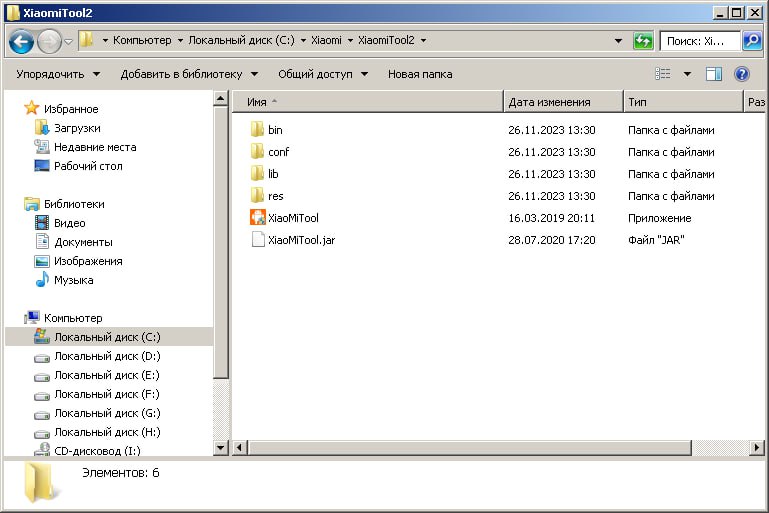Open address bar history dropdown
Image resolution: width=769 pixels, height=513 pixels.
click(618, 41)
